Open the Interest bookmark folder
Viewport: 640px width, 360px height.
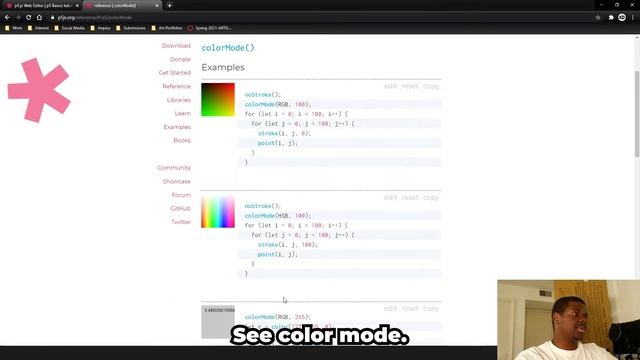coord(38,28)
